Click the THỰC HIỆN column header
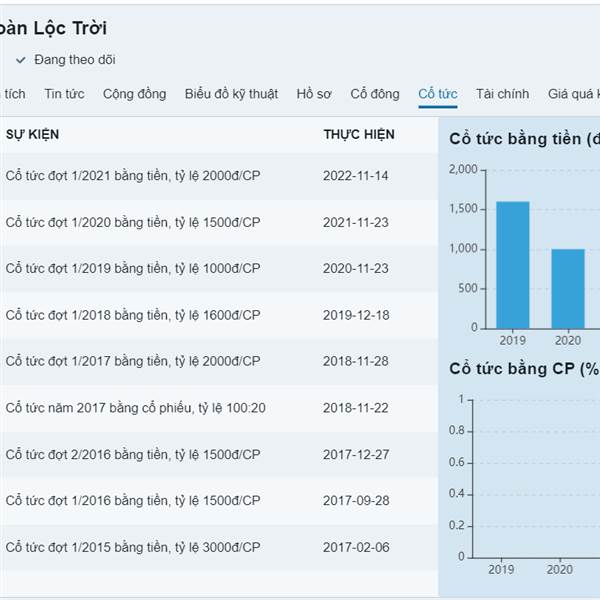The height and width of the screenshot is (600, 600). coord(359,135)
